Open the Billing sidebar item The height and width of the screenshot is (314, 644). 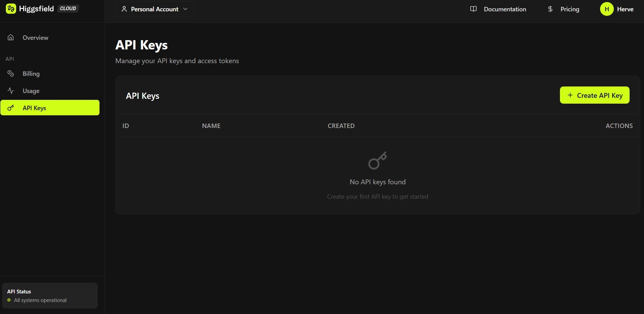click(31, 74)
